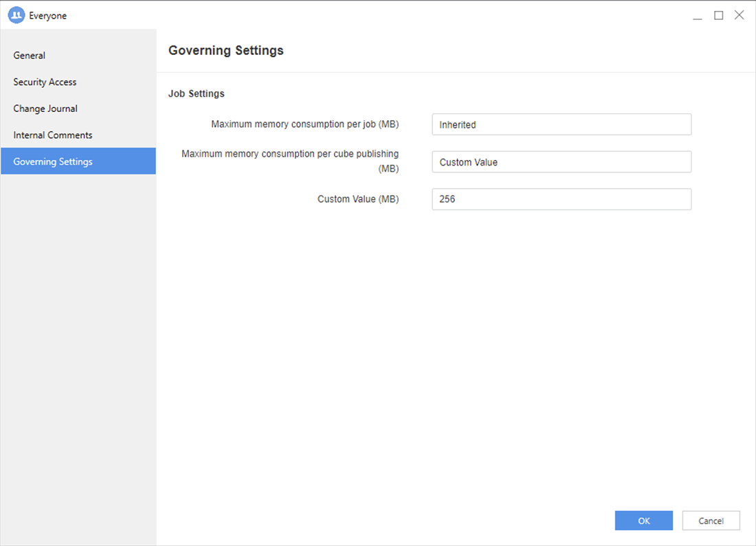Image resolution: width=756 pixels, height=546 pixels.
Task: Click the Maximum memory consumption per job label
Action: [x=304, y=125]
